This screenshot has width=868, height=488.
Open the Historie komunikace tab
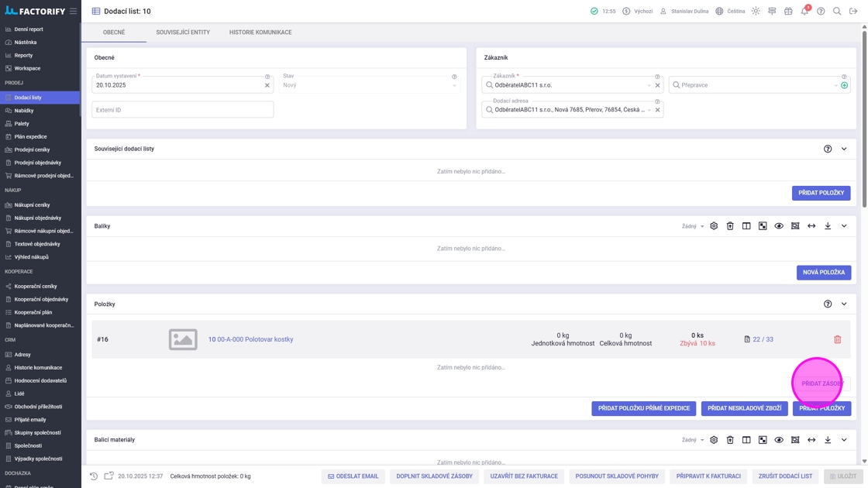(260, 33)
